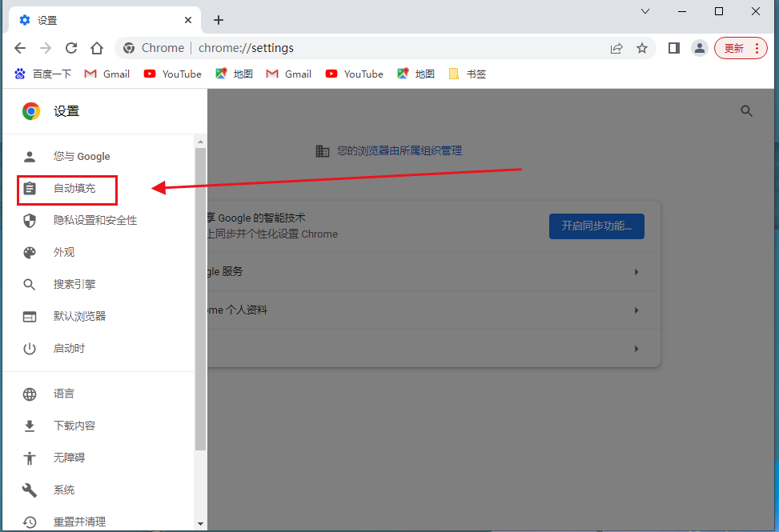The image size is (779, 532).
Task: Open 重置并清理 settings section
Action: [x=98, y=522]
